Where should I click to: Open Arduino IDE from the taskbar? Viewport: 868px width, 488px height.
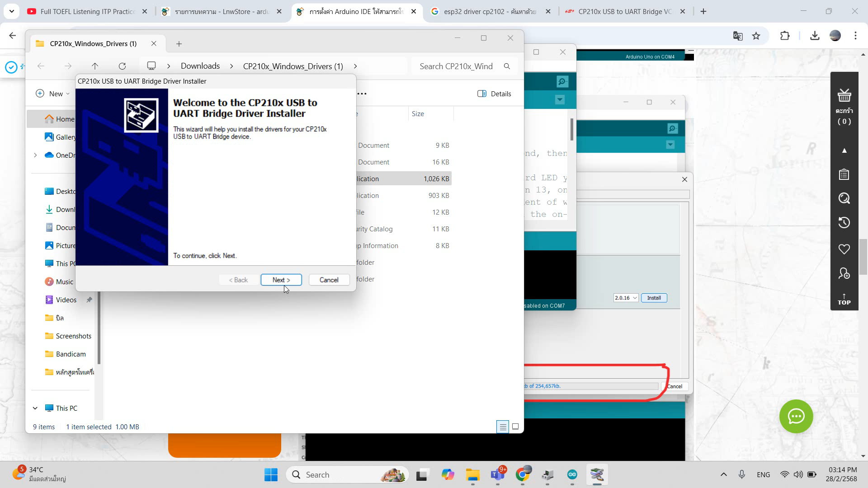(572, 474)
